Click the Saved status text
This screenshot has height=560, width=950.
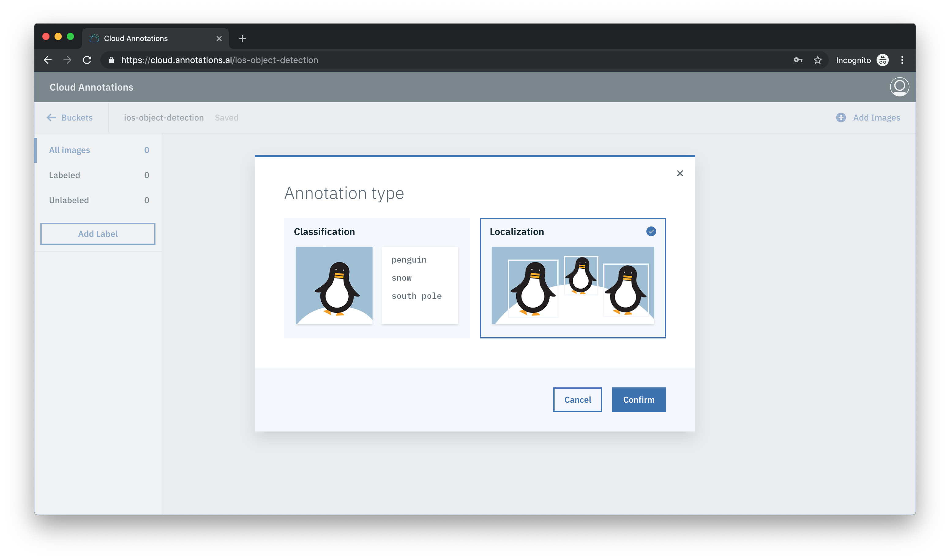point(226,118)
